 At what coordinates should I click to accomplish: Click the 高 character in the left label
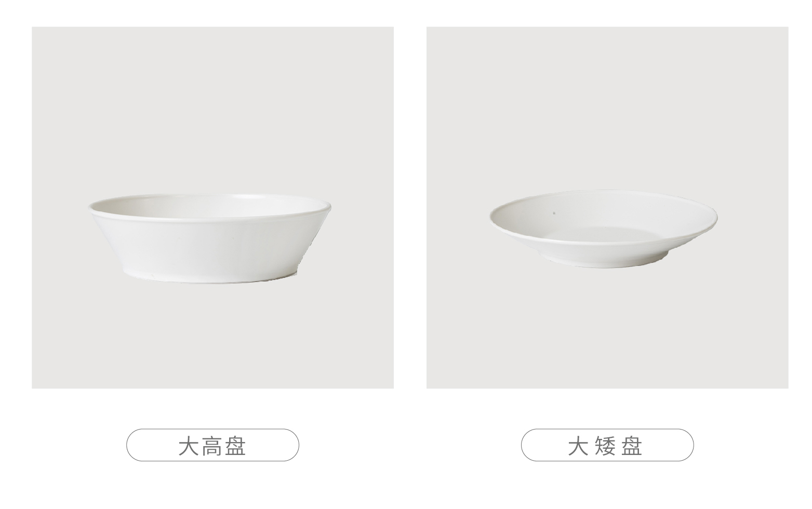[x=212, y=446]
